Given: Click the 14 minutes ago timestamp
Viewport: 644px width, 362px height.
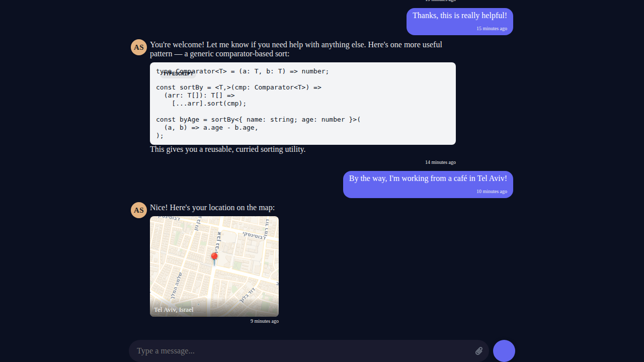Looking at the screenshot, I should pos(440,162).
